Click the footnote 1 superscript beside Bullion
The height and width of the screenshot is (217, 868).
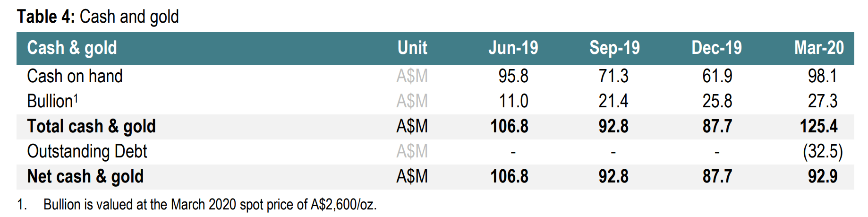click(76, 97)
